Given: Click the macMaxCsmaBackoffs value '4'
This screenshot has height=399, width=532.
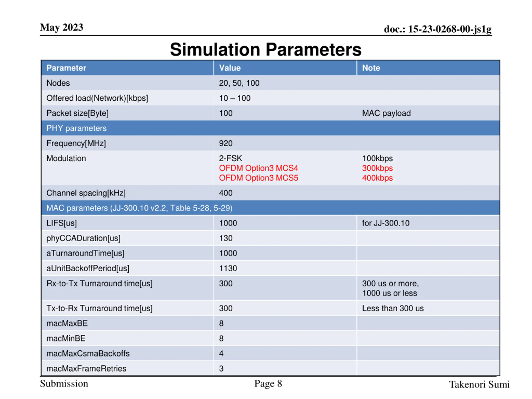Looking at the screenshot, I should pos(222,353).
